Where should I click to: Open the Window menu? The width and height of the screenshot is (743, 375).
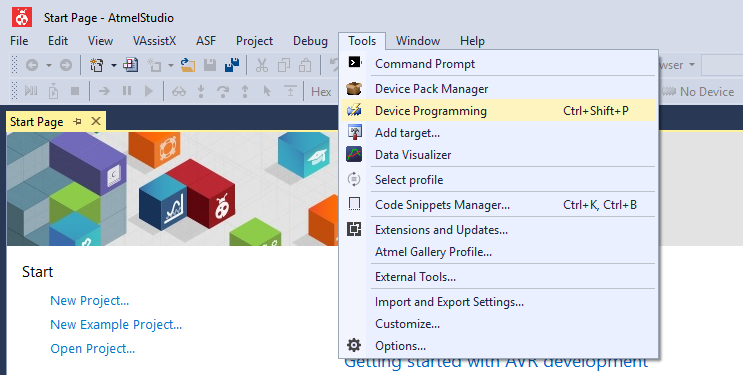(418, 41)
